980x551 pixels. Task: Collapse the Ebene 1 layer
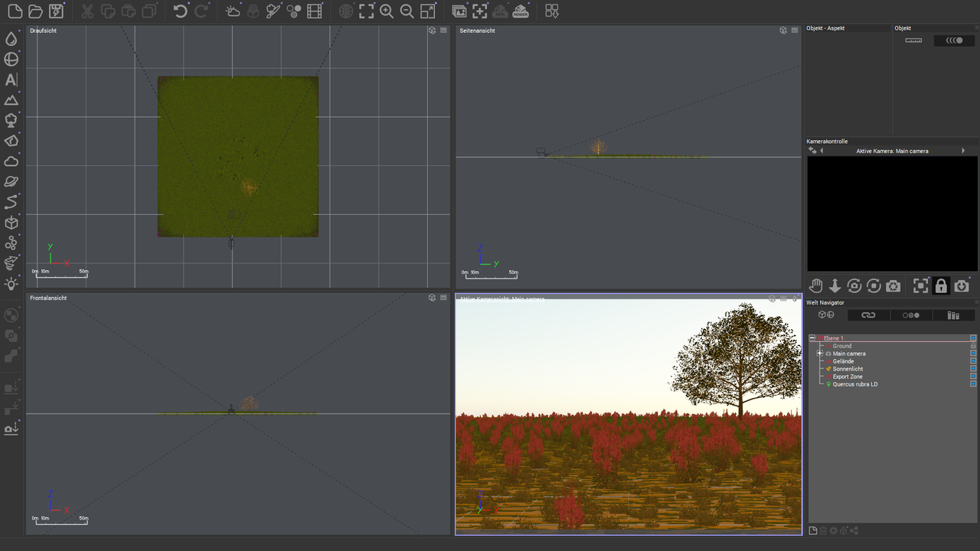coord(812,338)
